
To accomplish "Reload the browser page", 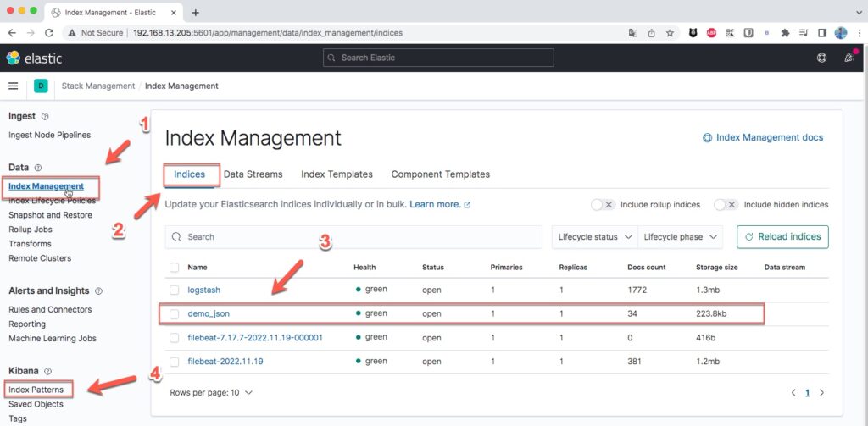I will point(48,33).
